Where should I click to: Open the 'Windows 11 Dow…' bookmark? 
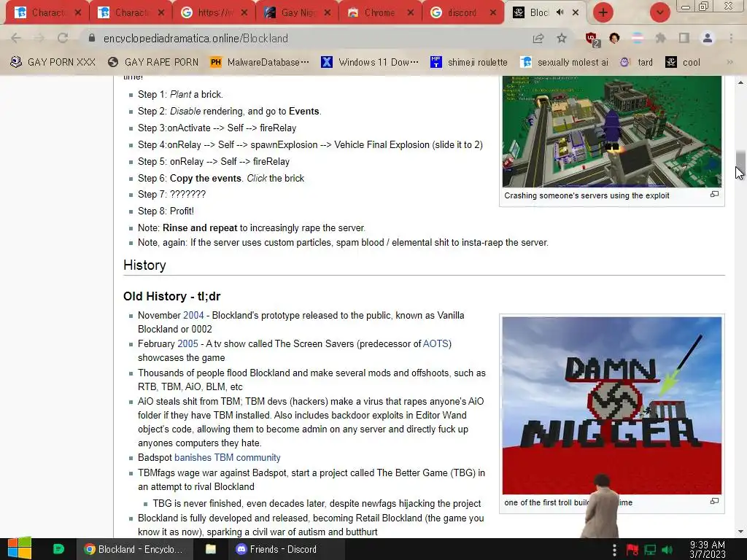370,62
